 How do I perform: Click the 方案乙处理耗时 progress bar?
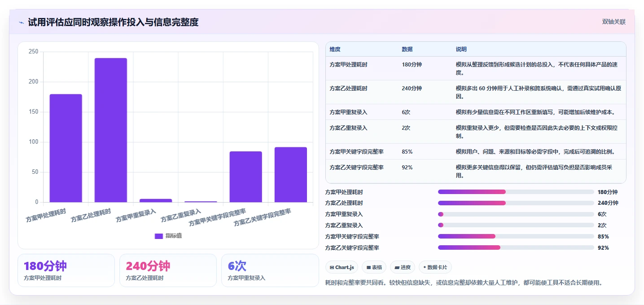516,203
